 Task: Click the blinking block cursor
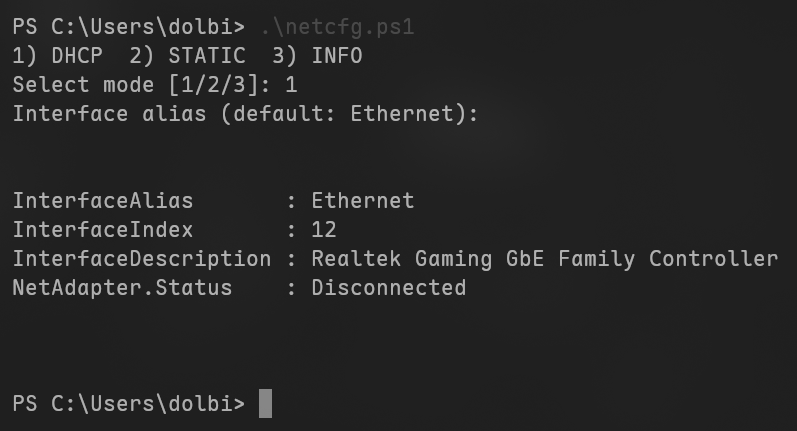(265, 404)
